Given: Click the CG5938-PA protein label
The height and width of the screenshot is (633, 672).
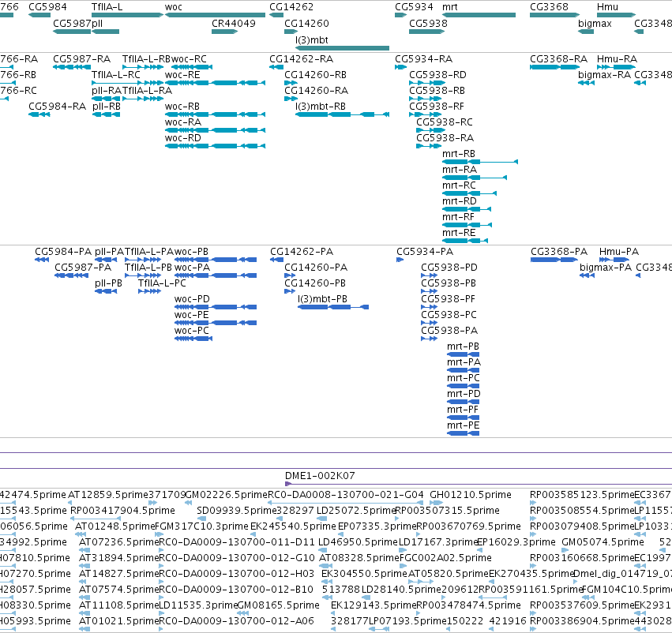Looking at the screenshot, I should click(449, 331).
